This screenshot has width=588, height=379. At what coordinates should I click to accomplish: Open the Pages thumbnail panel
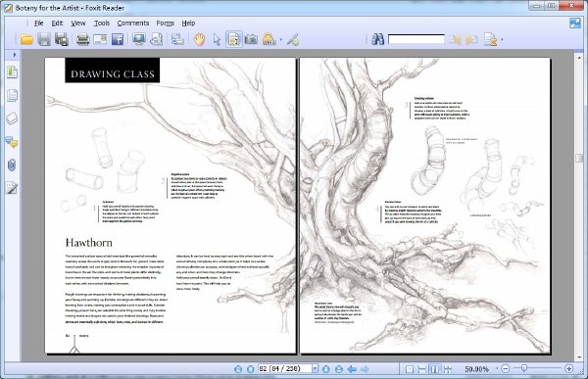pyautogui.click(x=12, y=96)
